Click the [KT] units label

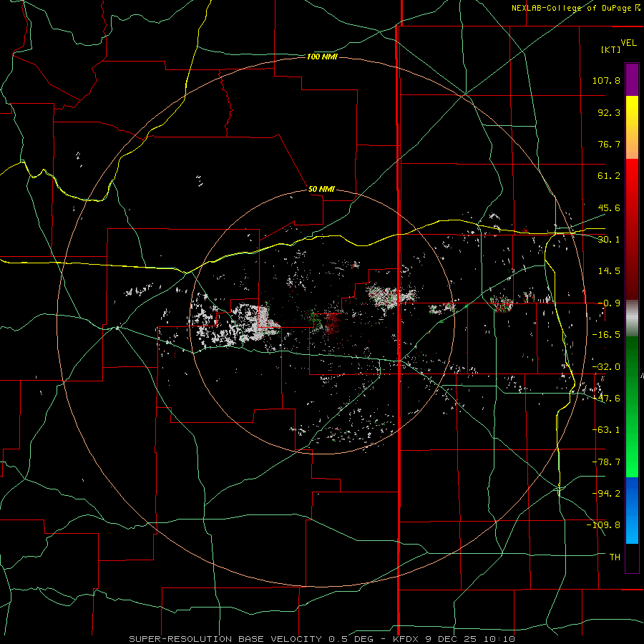click(x=611, y=49)
